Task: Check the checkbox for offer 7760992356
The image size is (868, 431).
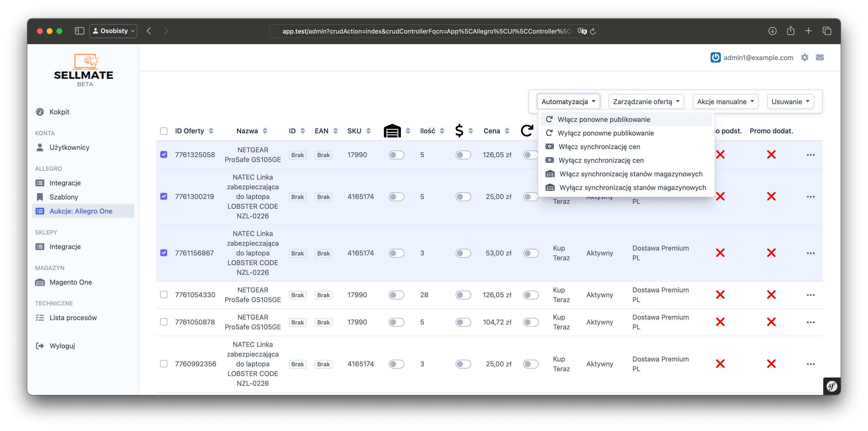Action: pos(164,364)
